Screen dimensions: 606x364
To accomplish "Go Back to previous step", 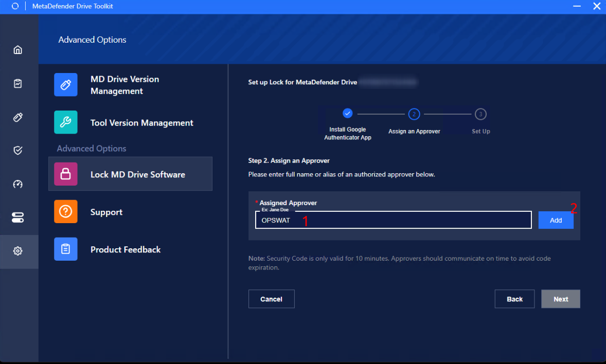I will pos(514,299).
